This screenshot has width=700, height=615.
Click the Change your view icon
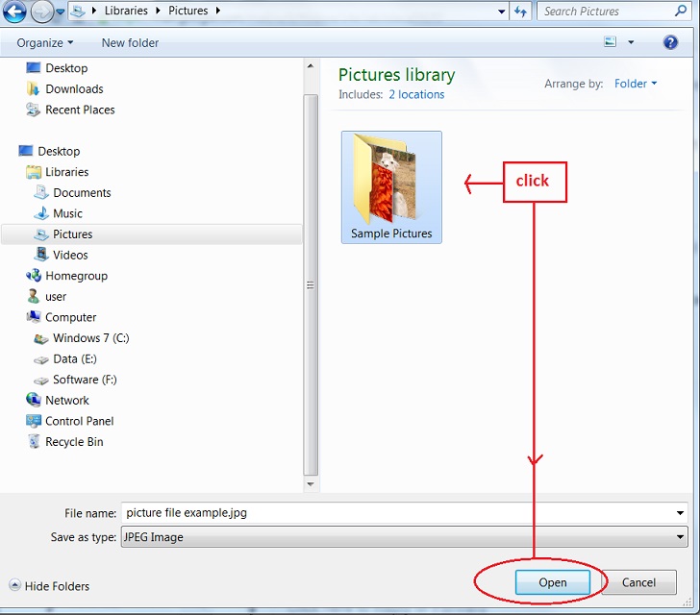[610, 42]
